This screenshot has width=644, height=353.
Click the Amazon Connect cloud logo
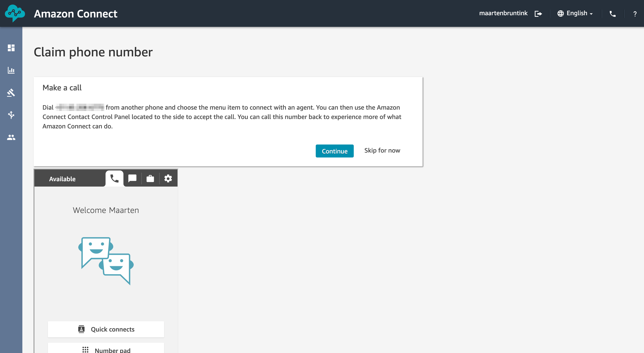[x=15, y=13]
